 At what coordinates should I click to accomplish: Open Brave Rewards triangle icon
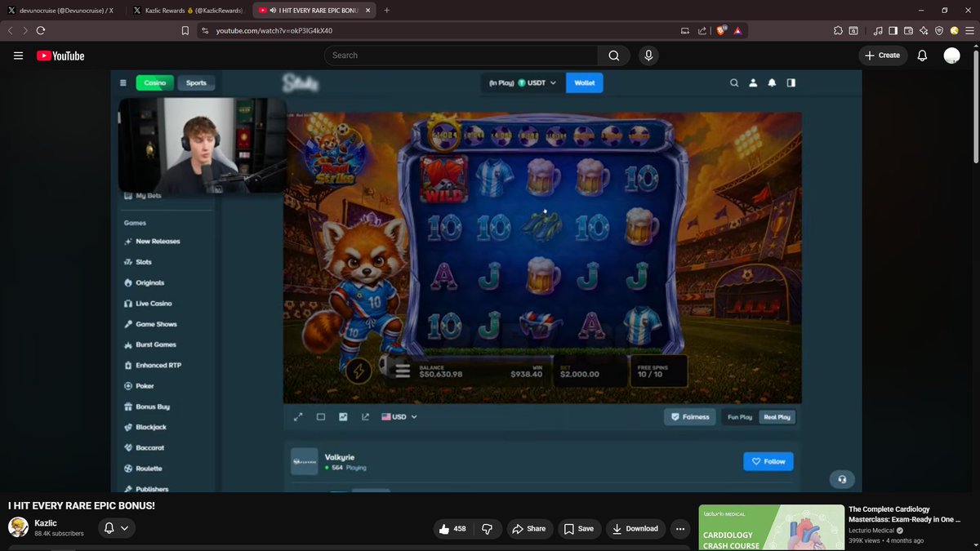737,30
